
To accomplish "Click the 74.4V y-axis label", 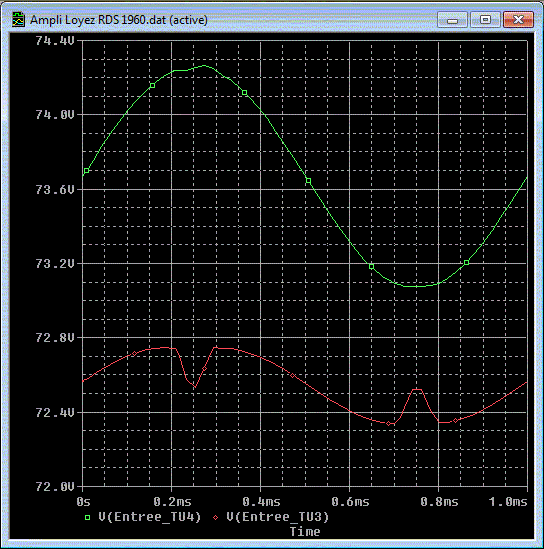I will coord(55,41).
